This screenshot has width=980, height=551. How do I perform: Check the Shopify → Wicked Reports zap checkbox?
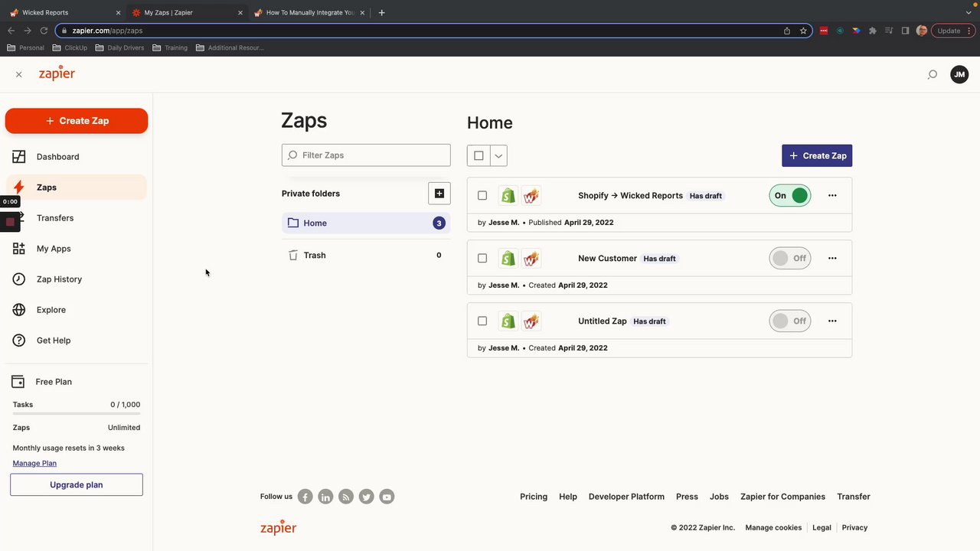pos(482,196)
